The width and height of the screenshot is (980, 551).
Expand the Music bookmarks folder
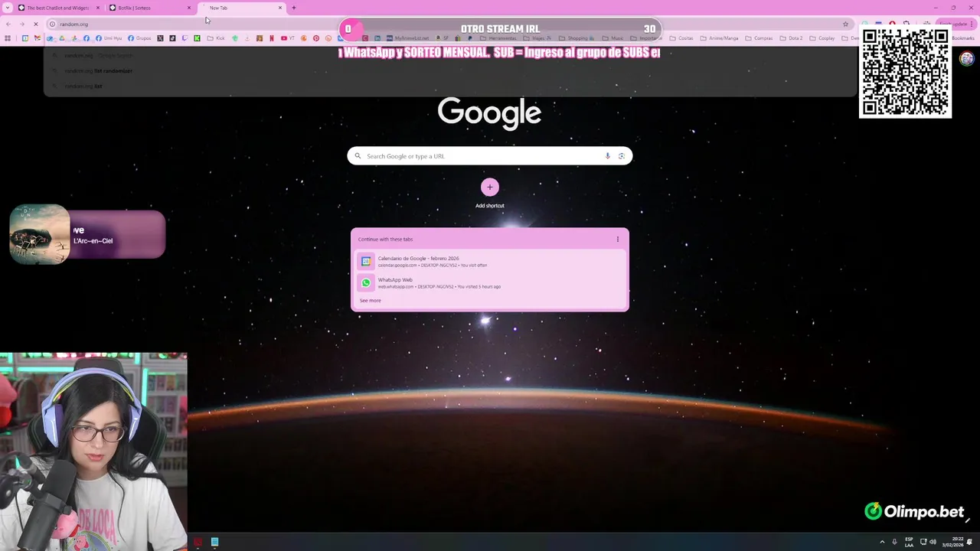613,38
